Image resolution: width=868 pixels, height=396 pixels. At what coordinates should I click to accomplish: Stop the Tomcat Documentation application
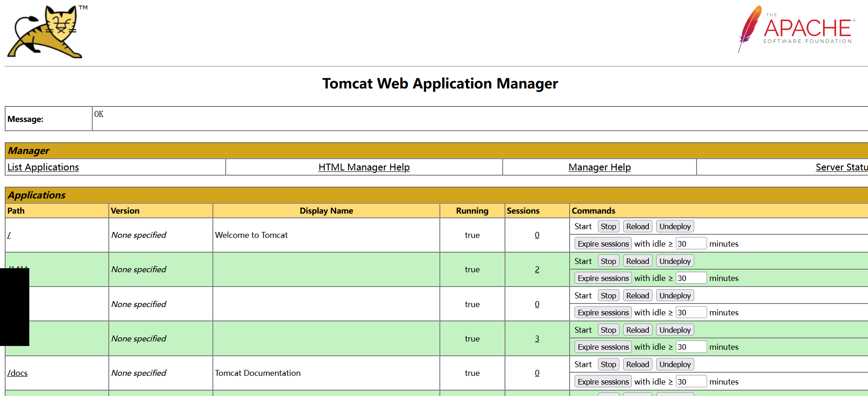pyautogui.click(x=608, y=364)
